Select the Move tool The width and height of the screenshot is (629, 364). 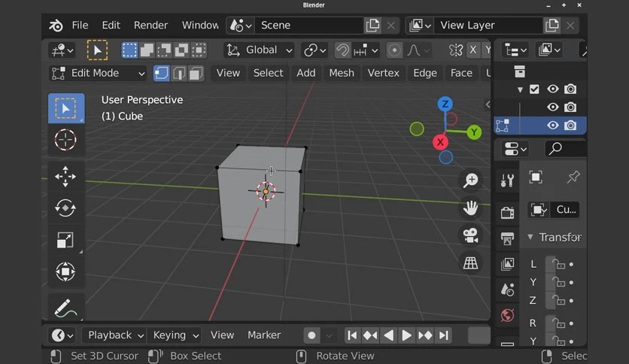coord(65,177)
